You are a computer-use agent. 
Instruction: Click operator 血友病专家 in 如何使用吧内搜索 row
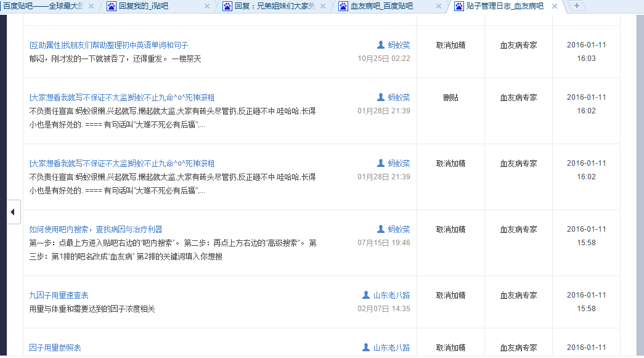pyautogui.click(x=518, y=229)
